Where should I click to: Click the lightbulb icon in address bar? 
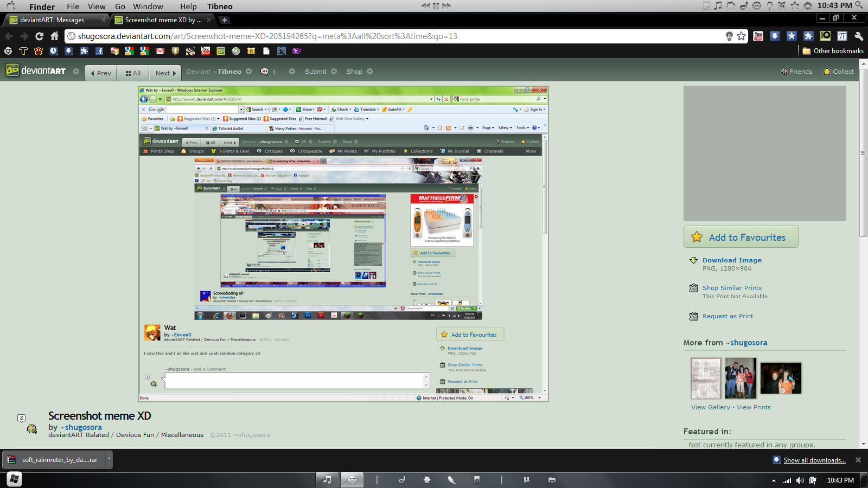[x=729, y=36]
